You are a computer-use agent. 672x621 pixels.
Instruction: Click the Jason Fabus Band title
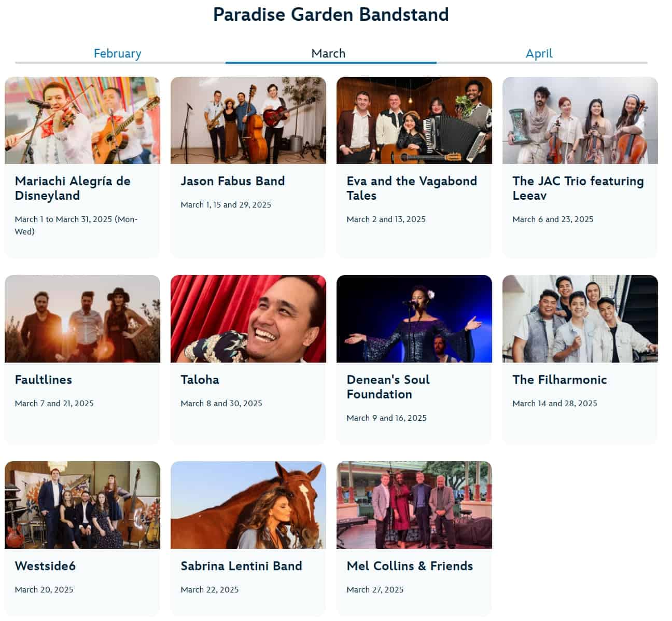tap(233, 181)
